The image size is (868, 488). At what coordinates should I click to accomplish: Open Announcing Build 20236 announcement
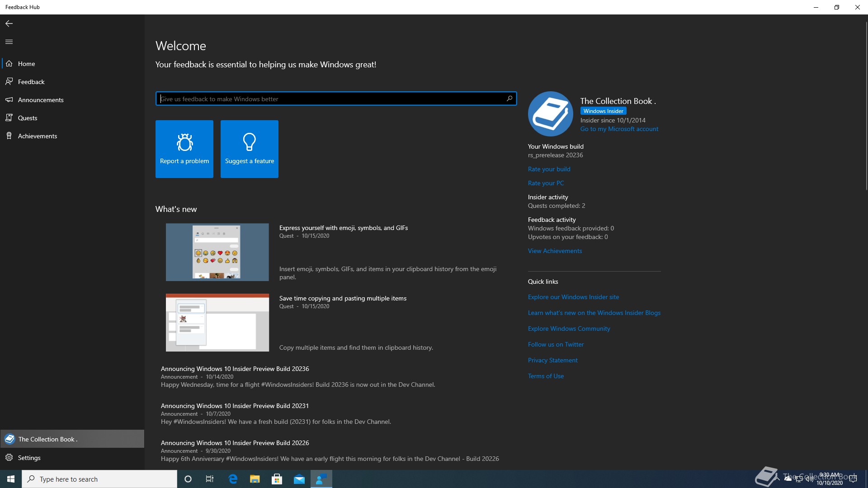point(235,369)
